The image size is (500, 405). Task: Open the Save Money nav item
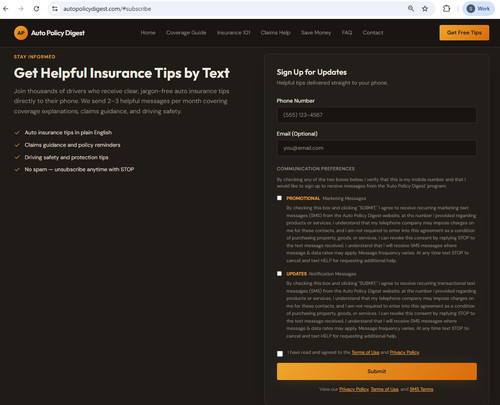[316, 33]
